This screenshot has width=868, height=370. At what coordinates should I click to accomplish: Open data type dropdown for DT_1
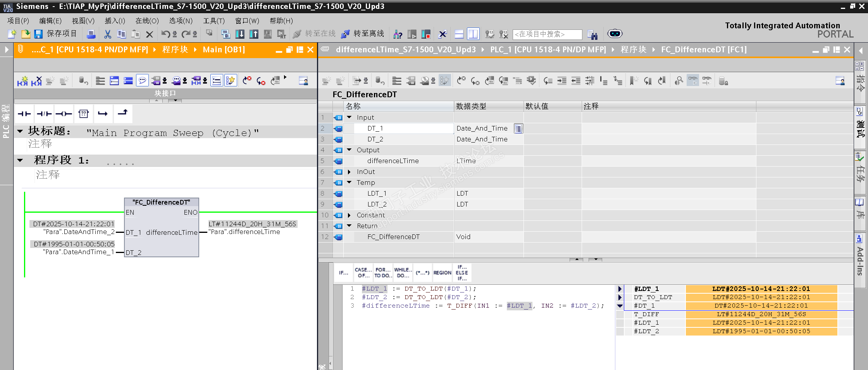pos(518,128)
